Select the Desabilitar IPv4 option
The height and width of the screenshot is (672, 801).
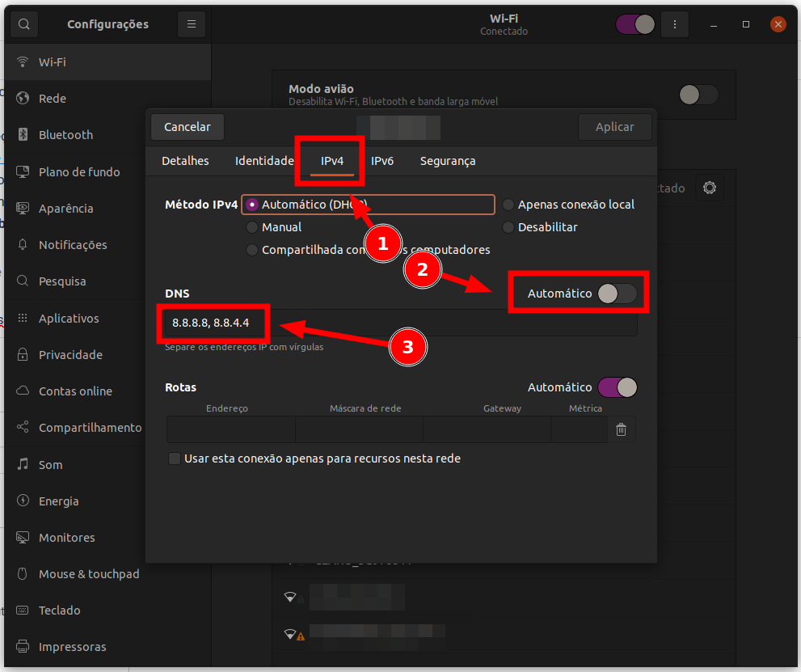(x=508, y=227)
